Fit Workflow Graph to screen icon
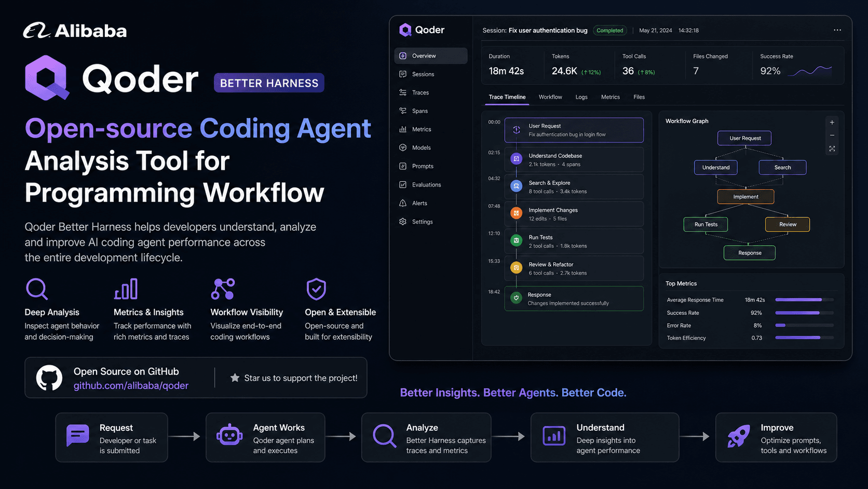This screenshot has height=489, width=868. click(x=832, y=149)
